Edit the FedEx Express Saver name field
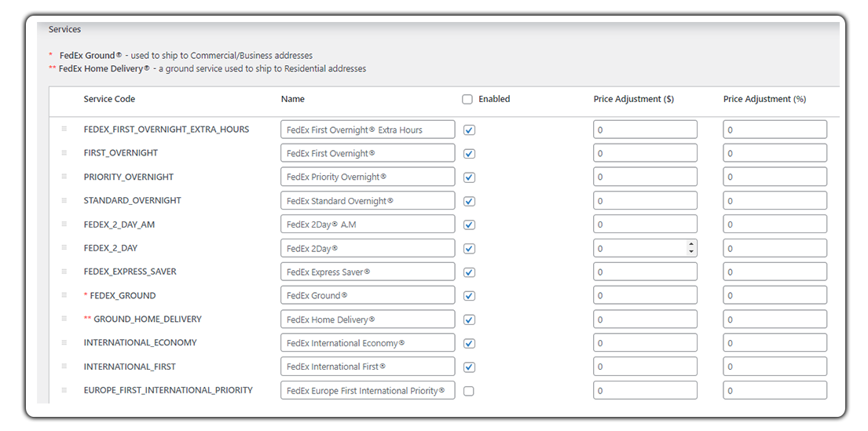 point(368,272)
